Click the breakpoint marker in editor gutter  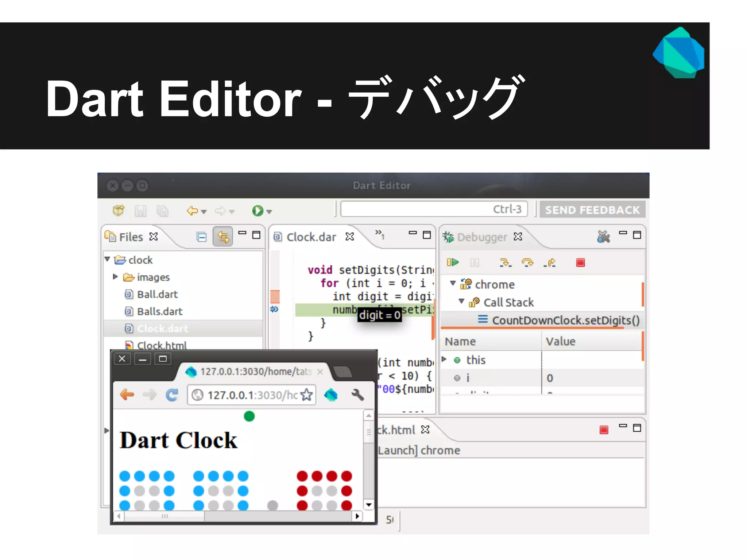click(x=275, y=296)
